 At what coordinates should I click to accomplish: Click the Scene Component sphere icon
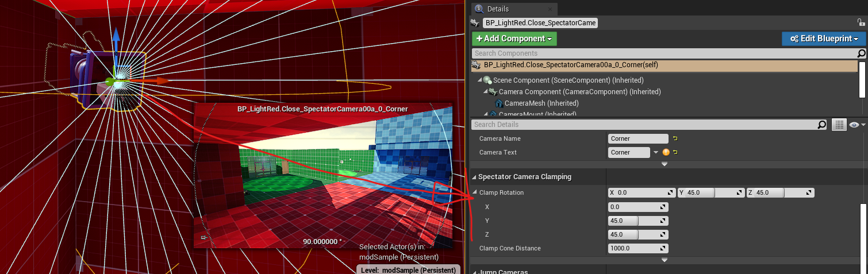(487, 80)
